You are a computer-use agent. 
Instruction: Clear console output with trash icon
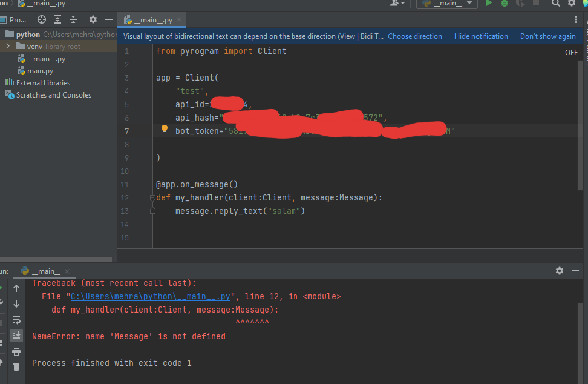16,366
